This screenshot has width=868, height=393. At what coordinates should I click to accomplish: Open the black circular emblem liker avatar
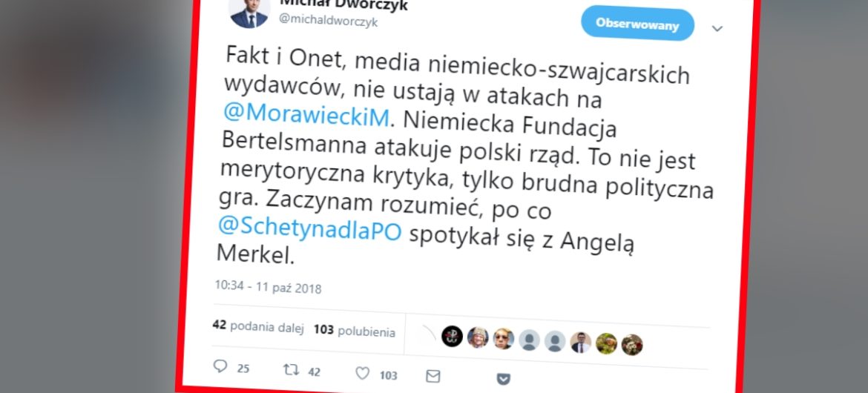tap(453, 336)
